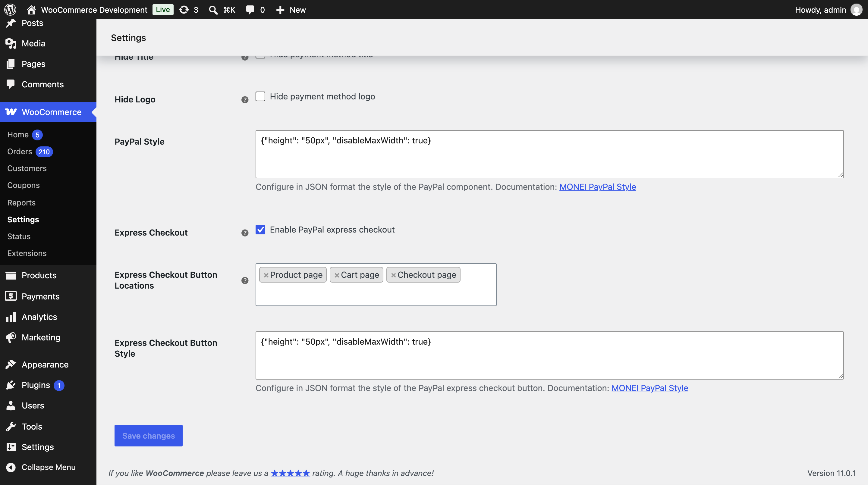
Task: Click the Save changes button
Action: (x=149, y=436)
